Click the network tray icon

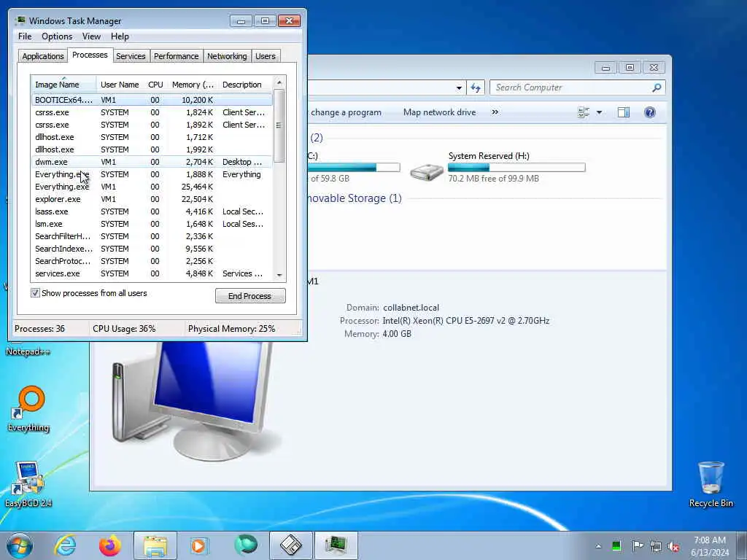point(656,546)
